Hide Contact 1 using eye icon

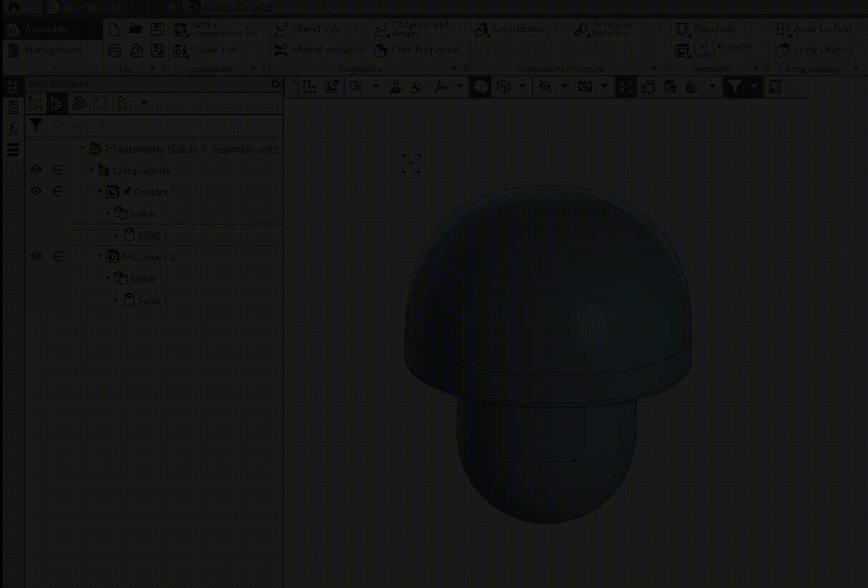tap(37, 191)
